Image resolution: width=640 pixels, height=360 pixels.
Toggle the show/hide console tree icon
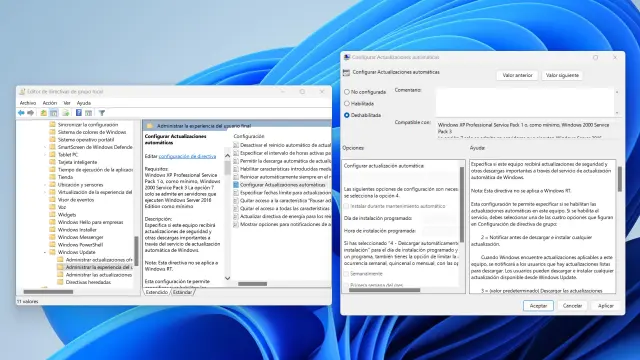click(x=53, y=113)
